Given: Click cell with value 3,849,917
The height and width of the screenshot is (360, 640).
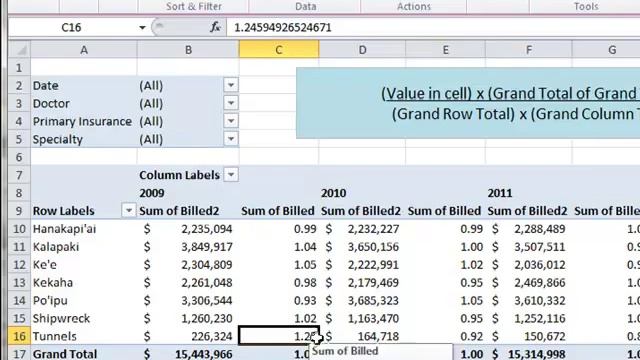Looking at the screenshot, I should pyautogui.click(x=207, y=247).
